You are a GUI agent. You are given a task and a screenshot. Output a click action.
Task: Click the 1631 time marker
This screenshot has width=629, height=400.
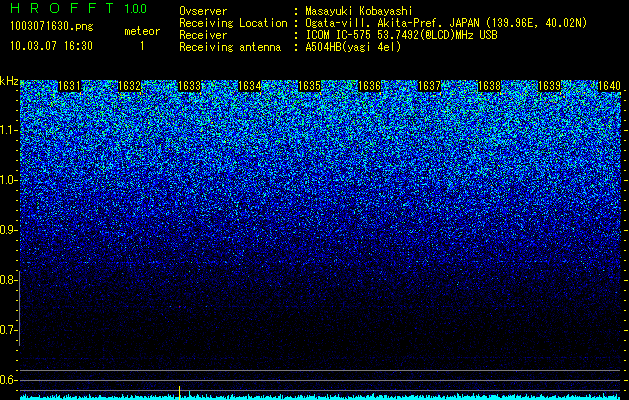(70, 86)
